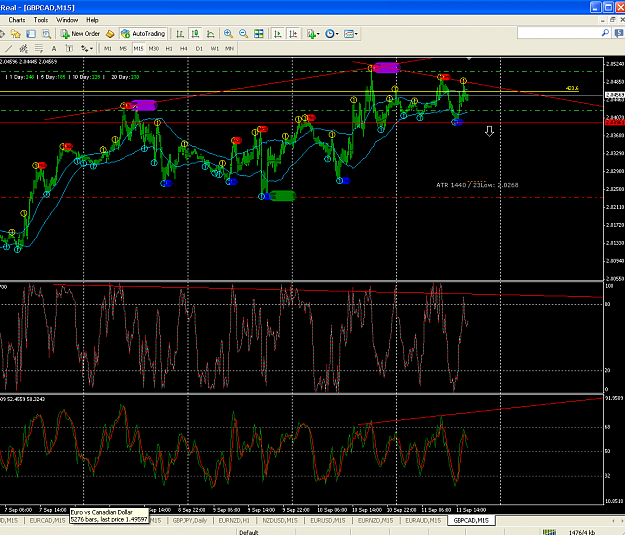The width and height of the screenshot is (625, 535).
Task: Select the Fibonacci retracement tool
Action: pos(39,49)
